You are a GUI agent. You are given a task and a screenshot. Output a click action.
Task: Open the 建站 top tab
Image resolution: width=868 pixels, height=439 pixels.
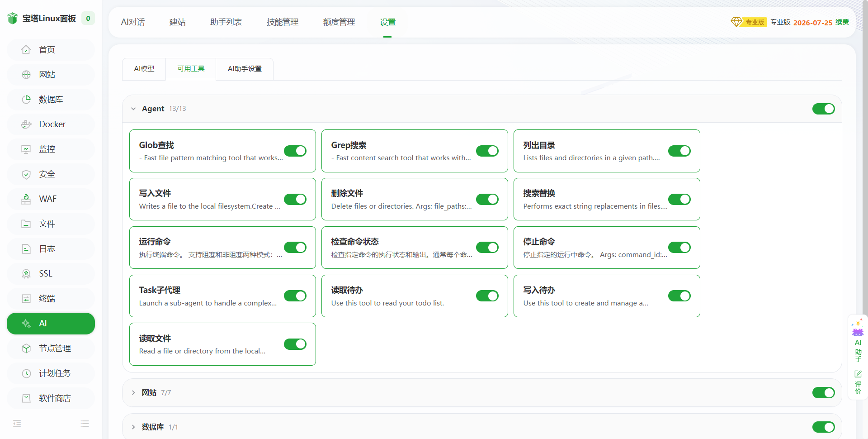(178, 22)
